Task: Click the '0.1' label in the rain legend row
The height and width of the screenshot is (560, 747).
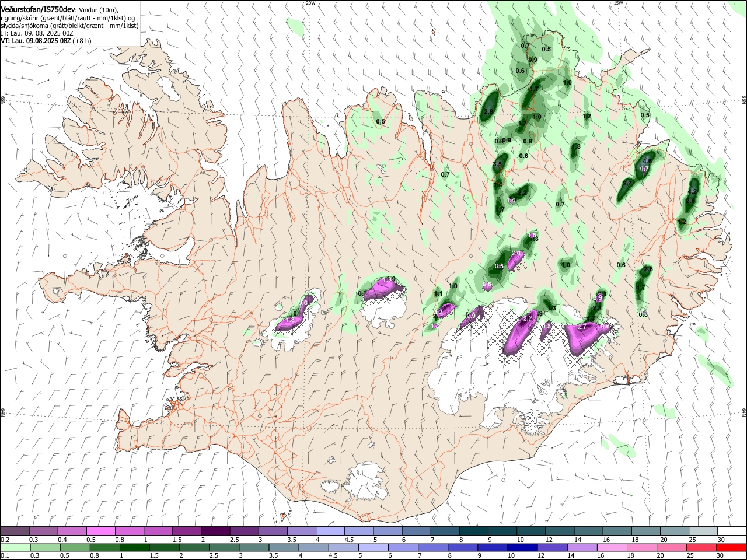Action: tap(5, 555)
